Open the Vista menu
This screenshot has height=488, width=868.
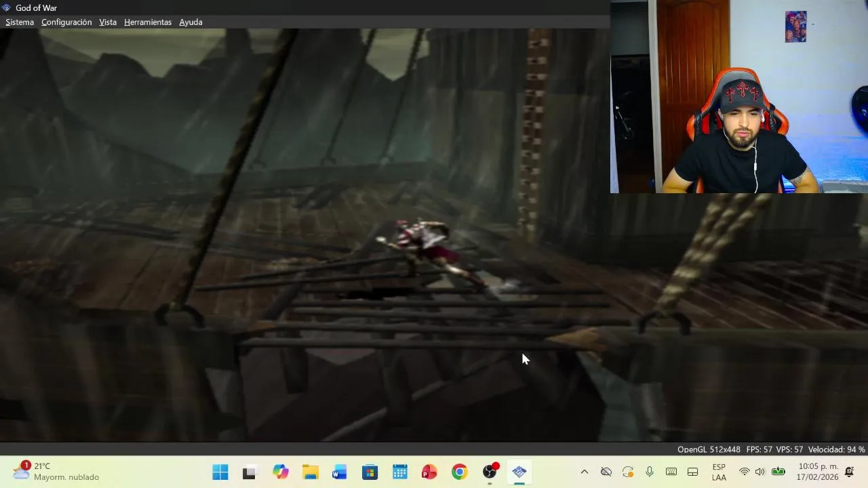(108, 22)
